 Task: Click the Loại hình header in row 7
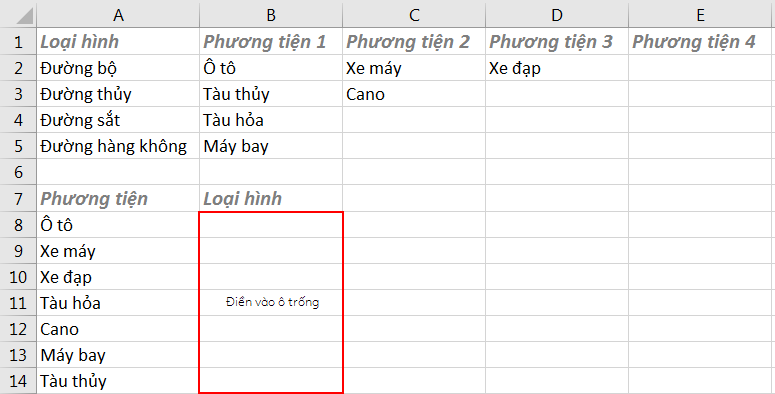click(271, 198)
